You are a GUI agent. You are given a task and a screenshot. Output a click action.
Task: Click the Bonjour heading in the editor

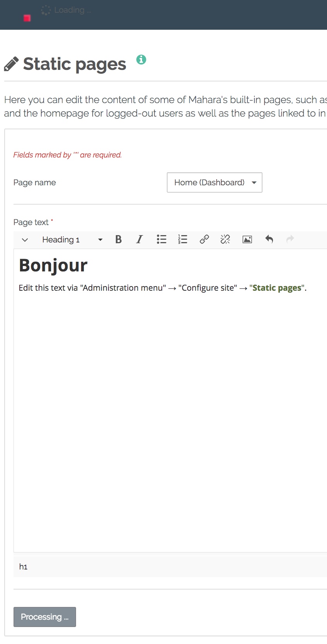[53, 266]
